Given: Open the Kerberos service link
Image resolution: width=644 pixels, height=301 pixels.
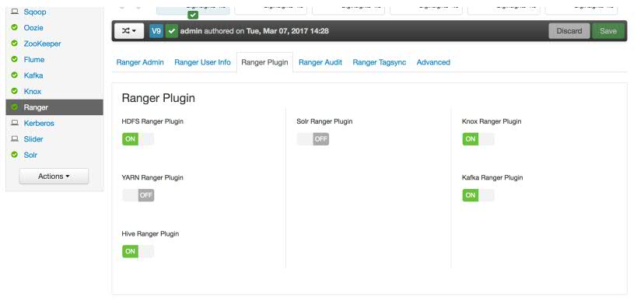Looking at the screenshot, I should tap(39, 123).
